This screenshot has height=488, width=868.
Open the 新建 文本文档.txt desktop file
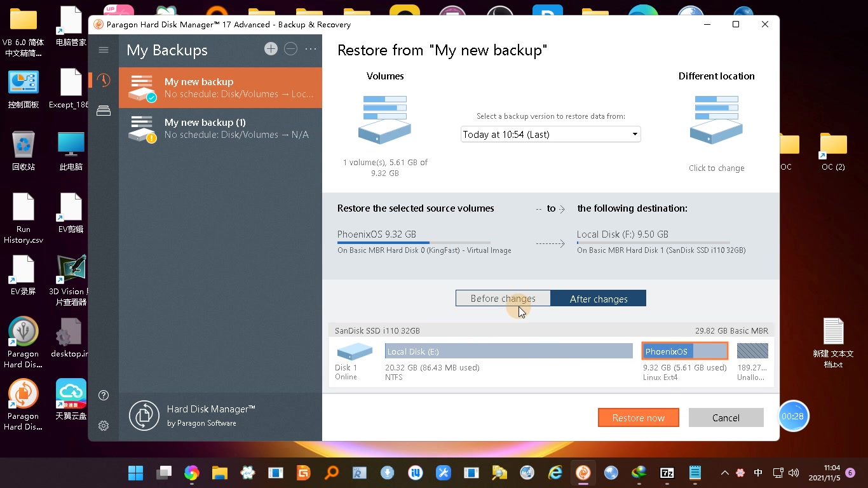coord(833,343)
